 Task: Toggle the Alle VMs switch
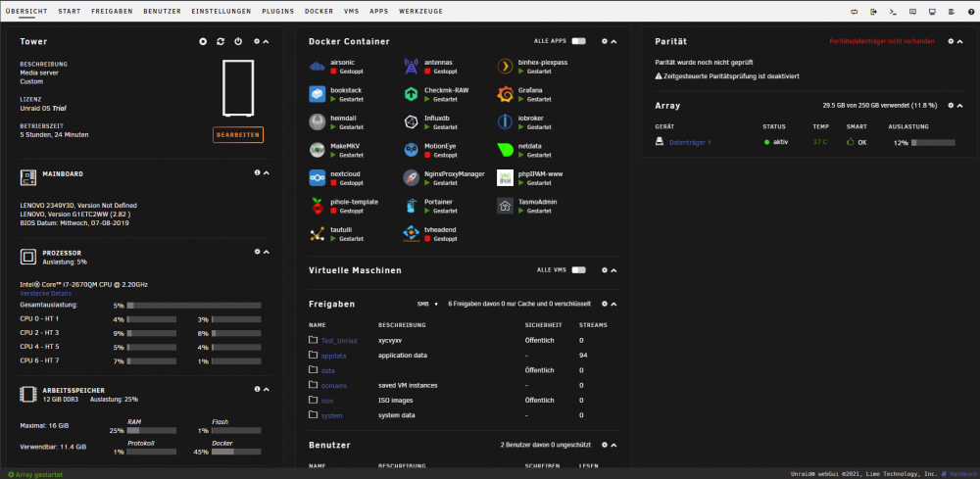579,270
